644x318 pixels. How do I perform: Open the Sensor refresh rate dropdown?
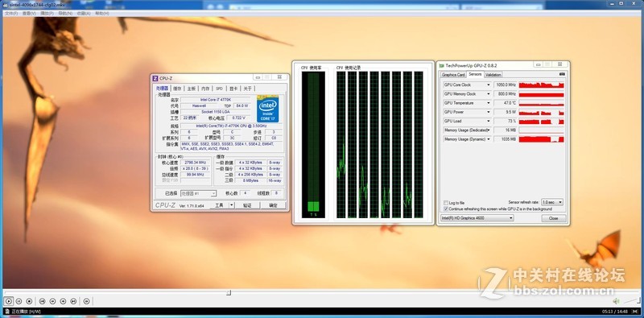click(x=552, y=203)
